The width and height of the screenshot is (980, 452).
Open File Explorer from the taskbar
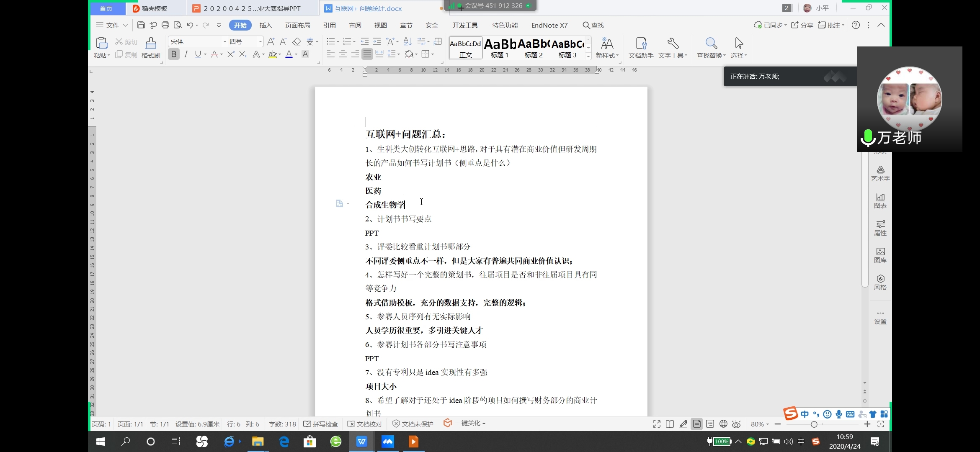point(257,442)
